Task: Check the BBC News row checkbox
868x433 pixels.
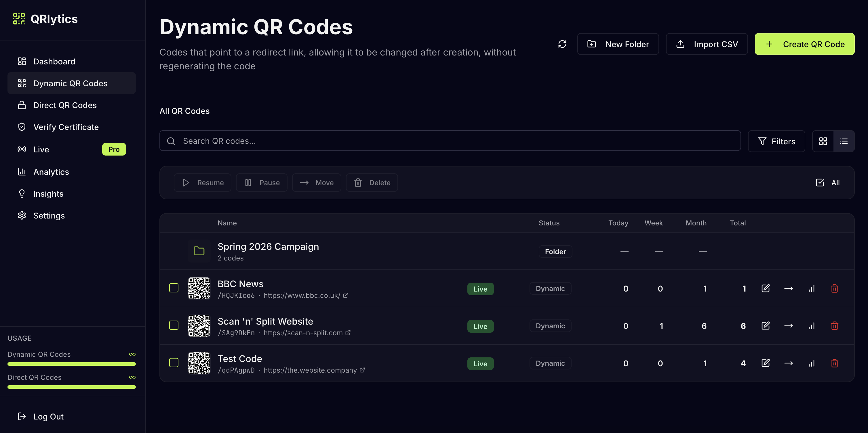Action: pyautogui.click(x=174, y=288)
